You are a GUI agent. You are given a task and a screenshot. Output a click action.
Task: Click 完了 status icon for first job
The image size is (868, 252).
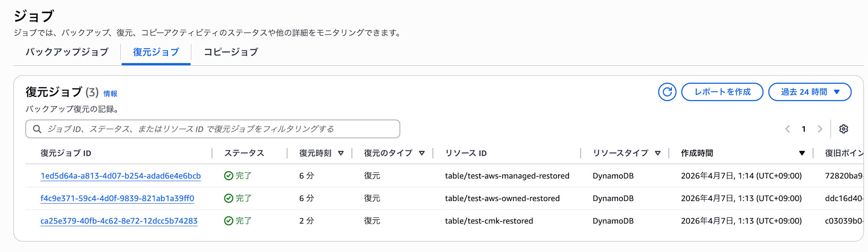pyautogui.click(x=229, y=176)
